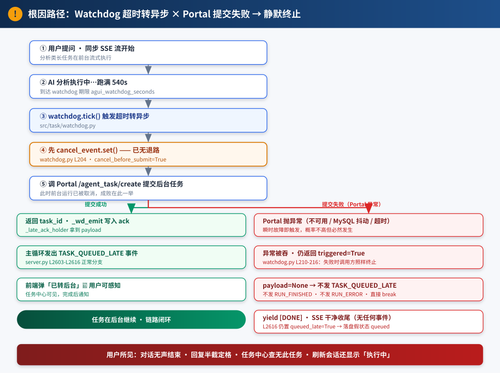Click the header title starting '根因路径: Watchdog'

[x=164, y=14]
